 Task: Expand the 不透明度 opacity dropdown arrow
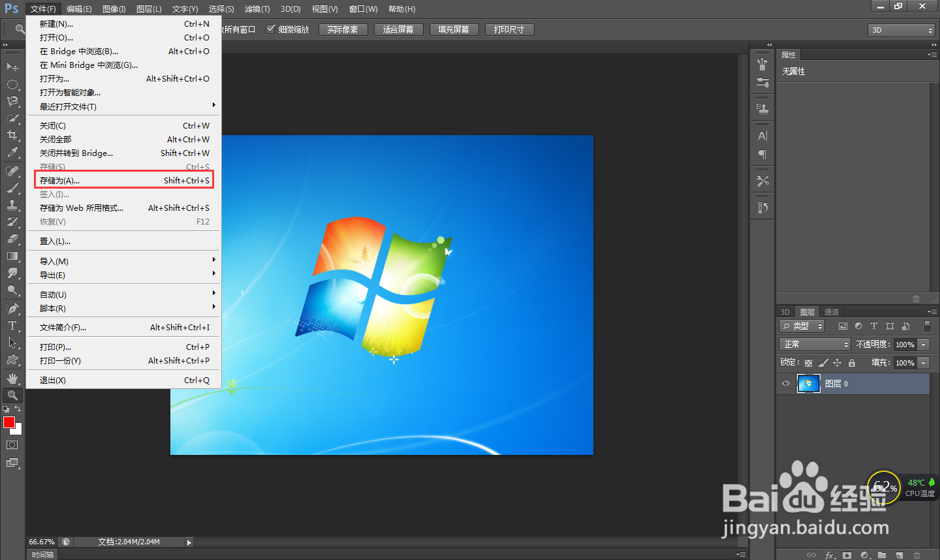(x=924, y=345)
